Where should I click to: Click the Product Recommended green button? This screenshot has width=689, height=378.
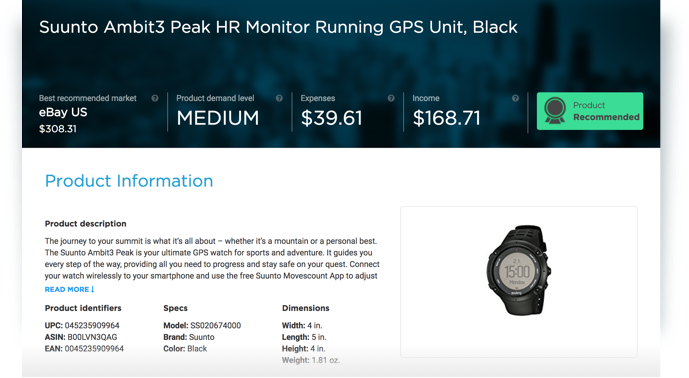tap(590, 111)
